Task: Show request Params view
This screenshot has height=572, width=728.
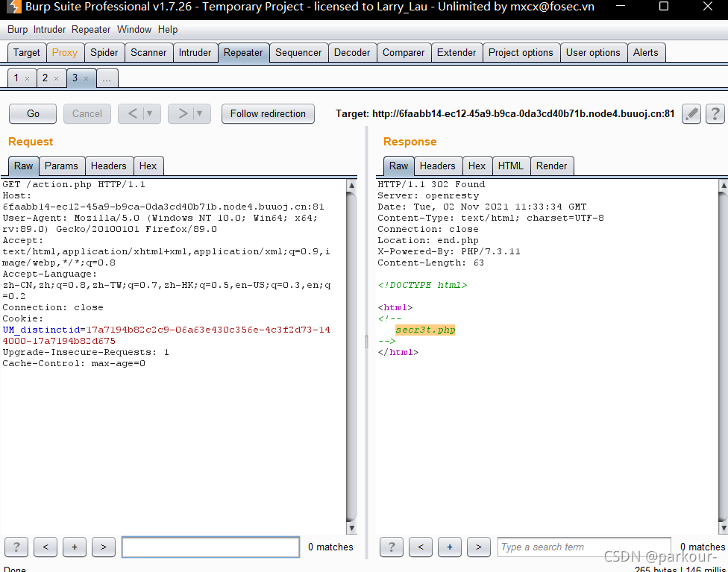Action: (x=61, y=166)
